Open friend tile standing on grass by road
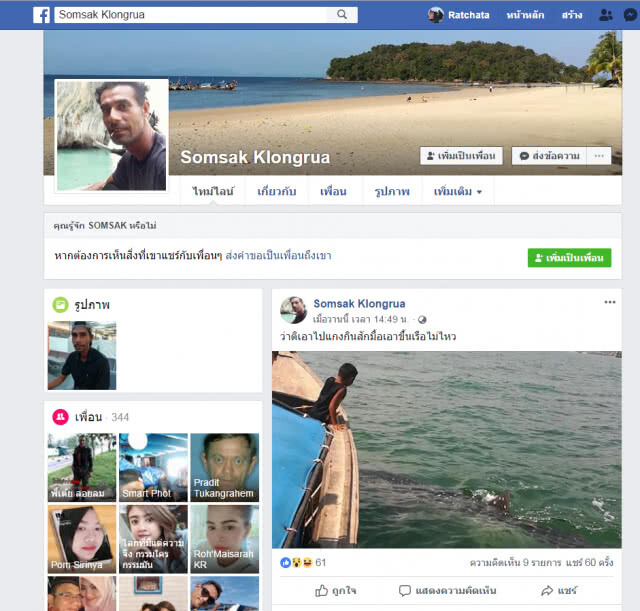640x611 pixels. (x=82, y=467)
